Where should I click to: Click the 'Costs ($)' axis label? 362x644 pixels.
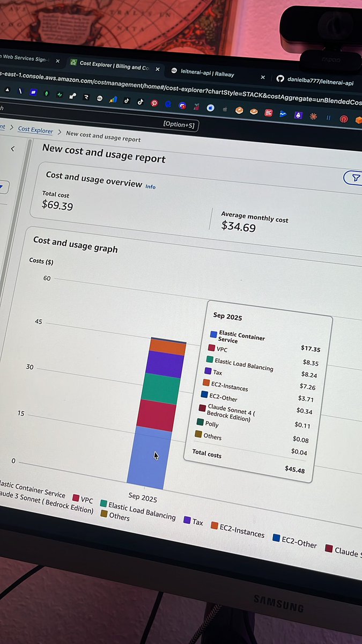tap(41, 261)
